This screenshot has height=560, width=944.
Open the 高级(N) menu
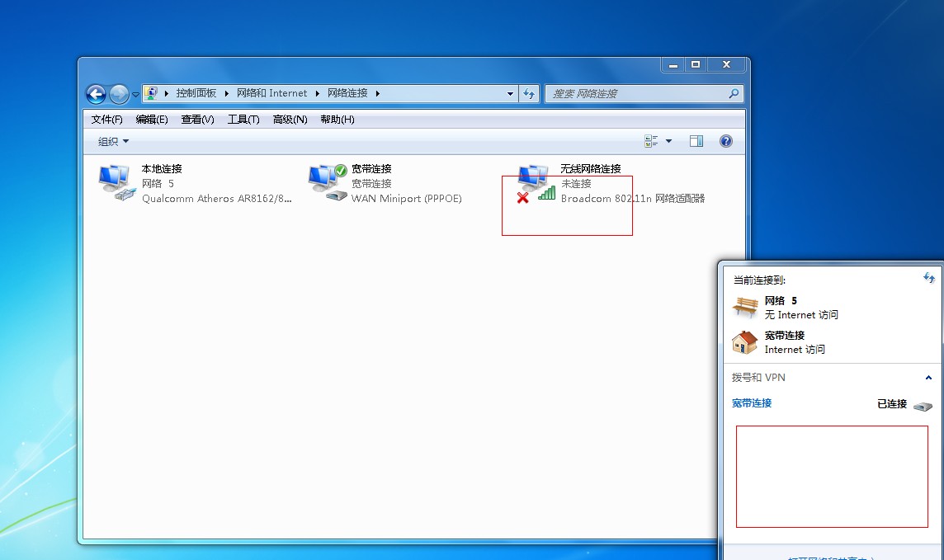pos(290,120)
